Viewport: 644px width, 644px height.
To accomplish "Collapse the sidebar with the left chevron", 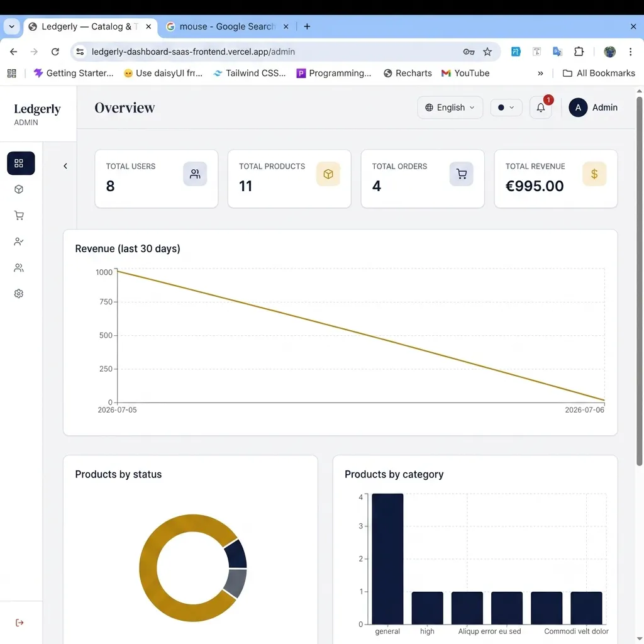I will pyautogui.click(x=65, y=166).
